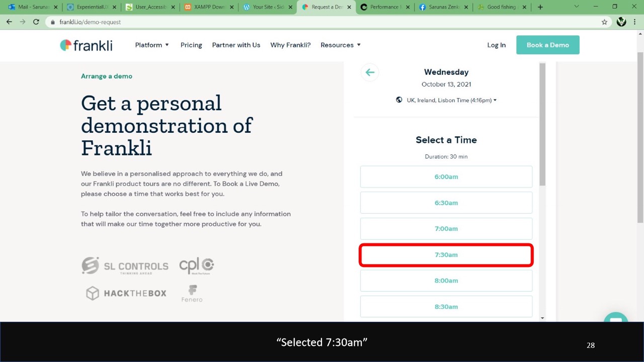Click the Duration: 30 min text

coord(446,156)
